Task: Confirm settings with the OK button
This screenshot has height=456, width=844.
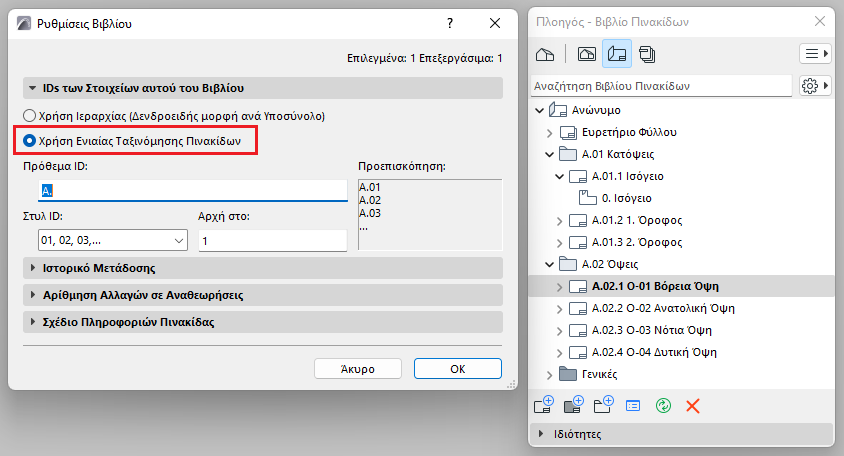Action: pos(458,369)
